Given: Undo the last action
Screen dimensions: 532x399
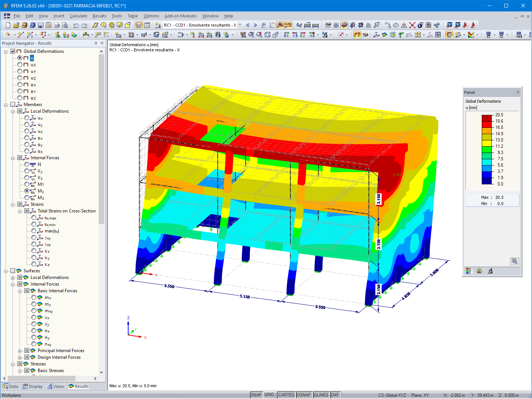Looking at the screenshot, I should (x=75, y=25).
